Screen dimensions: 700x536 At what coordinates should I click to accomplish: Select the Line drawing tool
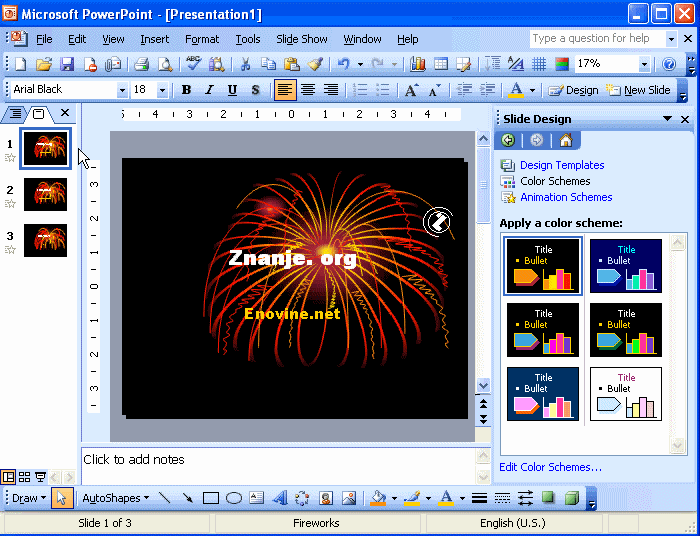[x=164, y=498]
